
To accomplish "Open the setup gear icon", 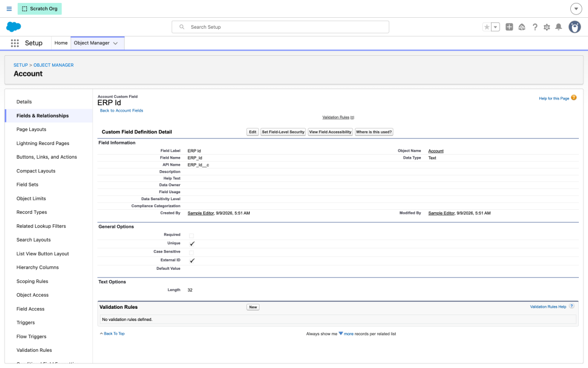I will pos(547,27).
